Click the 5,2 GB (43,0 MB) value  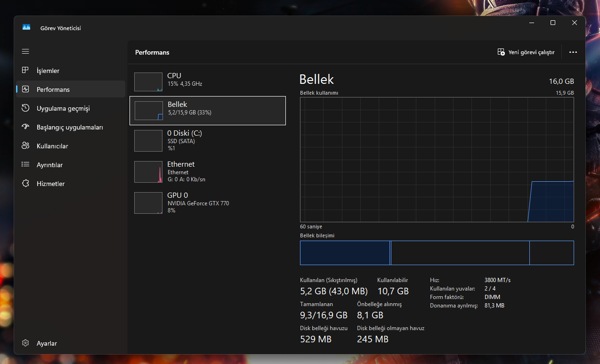[x=334, y=291]
